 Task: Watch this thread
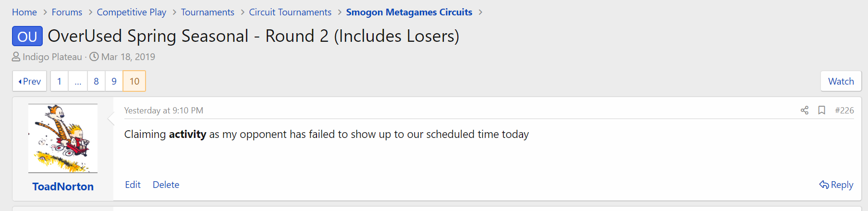point(841,81)
